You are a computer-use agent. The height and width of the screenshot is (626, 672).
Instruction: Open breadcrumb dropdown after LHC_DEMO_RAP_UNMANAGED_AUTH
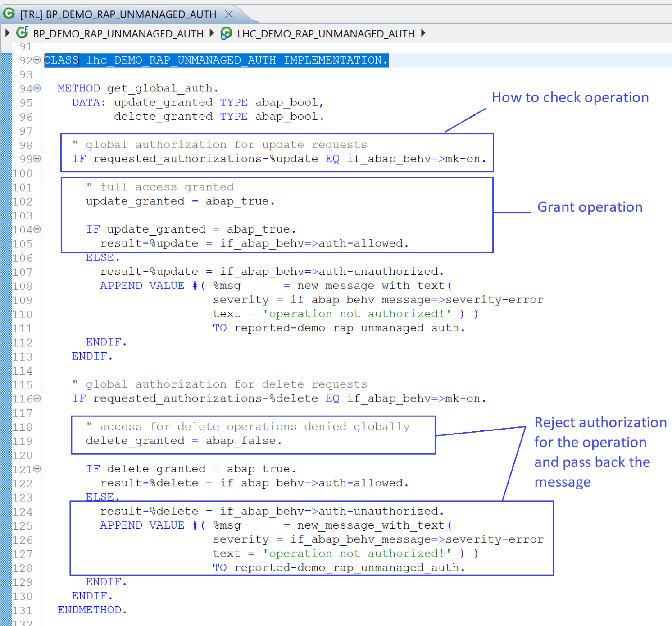(423, 33)
